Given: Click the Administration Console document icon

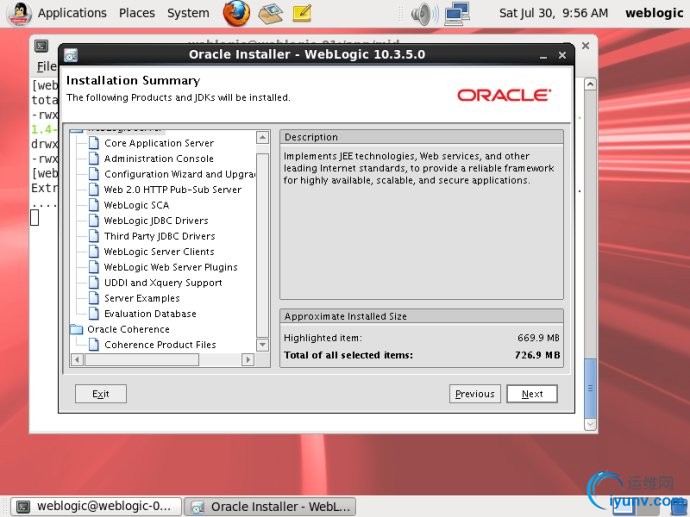Looking at the screenshot, I should (93, 158).
